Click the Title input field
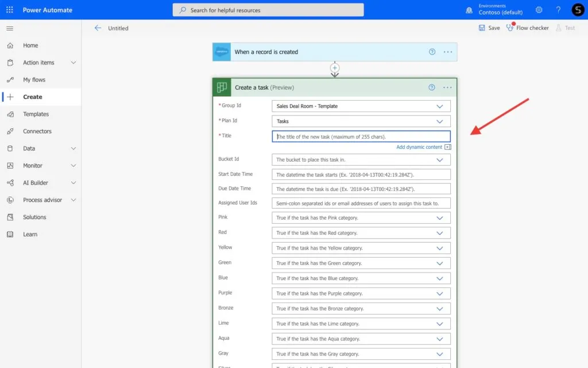Image resolution: width=588 pixels, height=368 pixels. (361, 136)
